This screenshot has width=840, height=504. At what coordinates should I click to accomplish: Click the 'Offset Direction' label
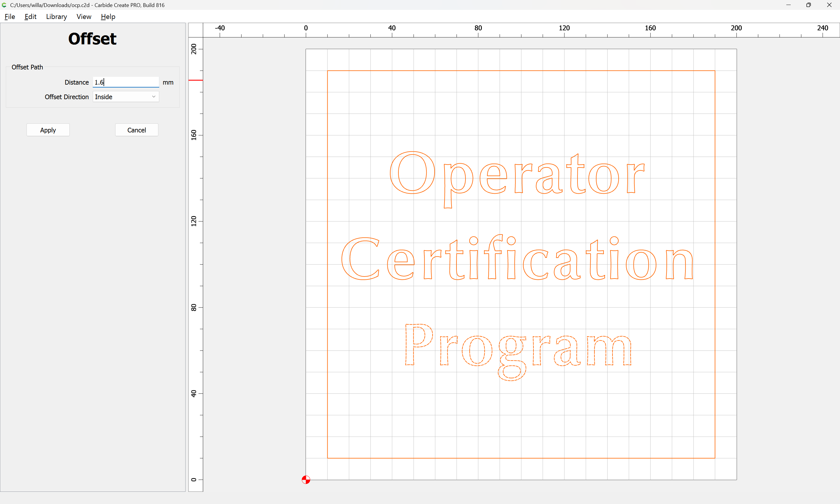pos(66,97)
